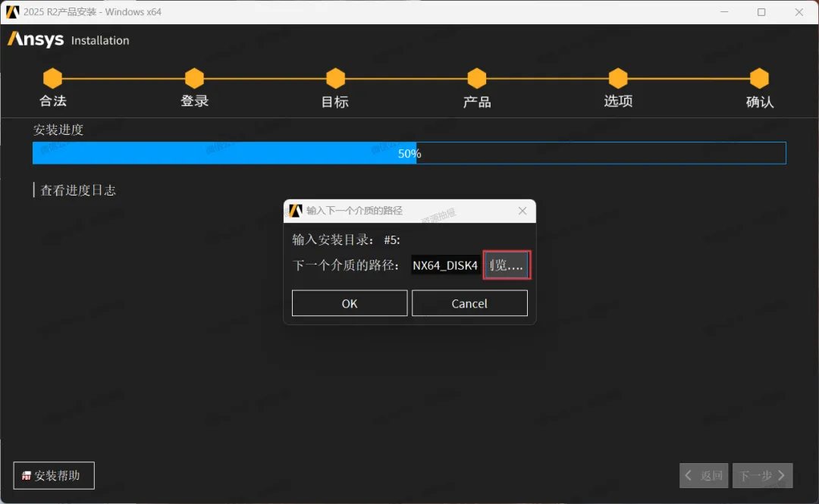Click the 查看进度日志 link
819x504 pixels.
[x=78, y=190]
